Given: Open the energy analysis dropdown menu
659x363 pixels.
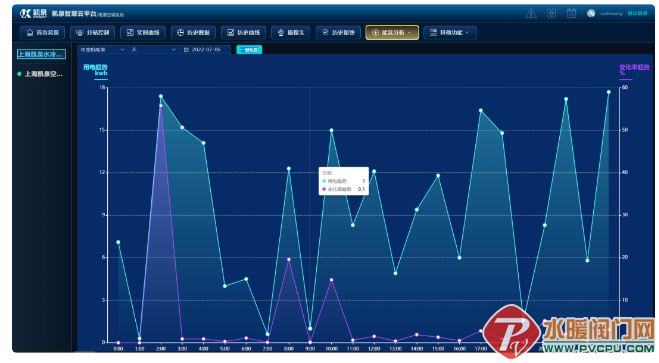Looking at the screenshot, I should (x=392, y=32).
